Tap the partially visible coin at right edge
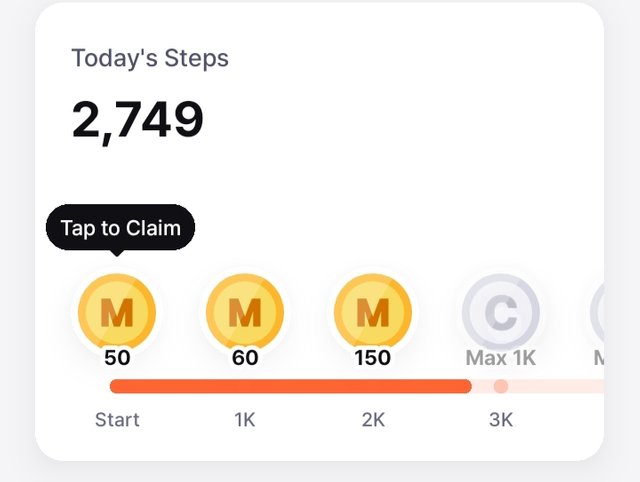 point(597,312)
